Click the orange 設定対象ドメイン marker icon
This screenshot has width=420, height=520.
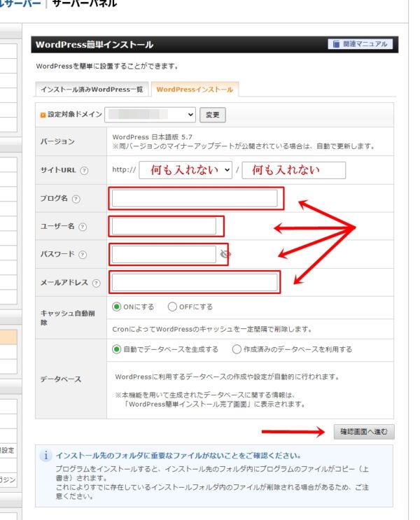(x=43, y=115)
